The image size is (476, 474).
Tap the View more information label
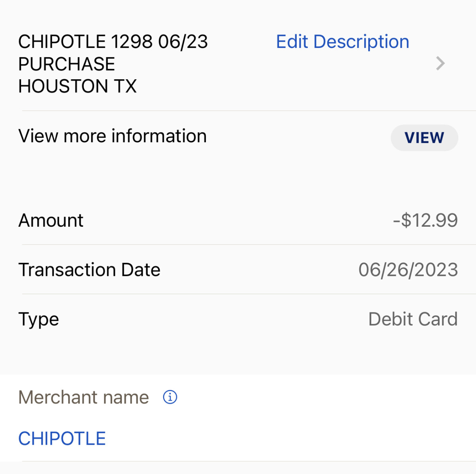coord(112,136)
